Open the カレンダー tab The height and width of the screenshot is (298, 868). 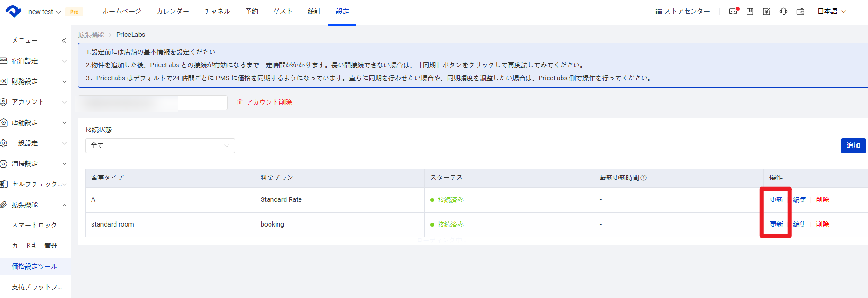pos(173,11)
